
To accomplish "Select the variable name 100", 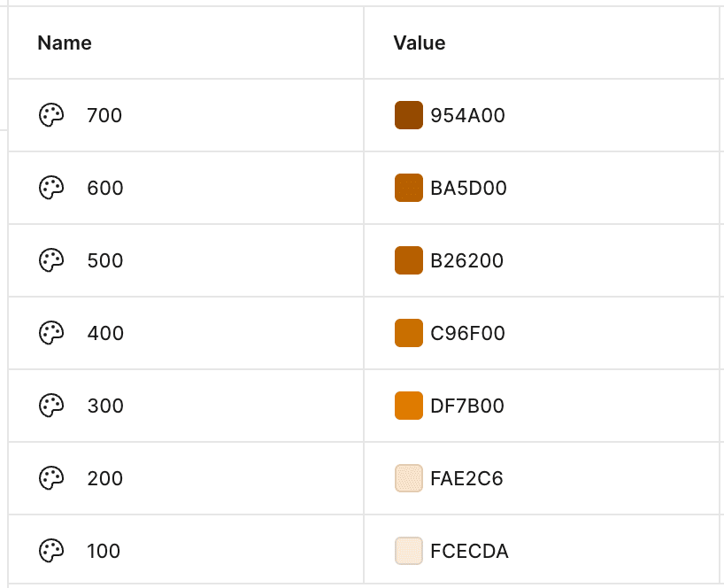I will [104, 551].
